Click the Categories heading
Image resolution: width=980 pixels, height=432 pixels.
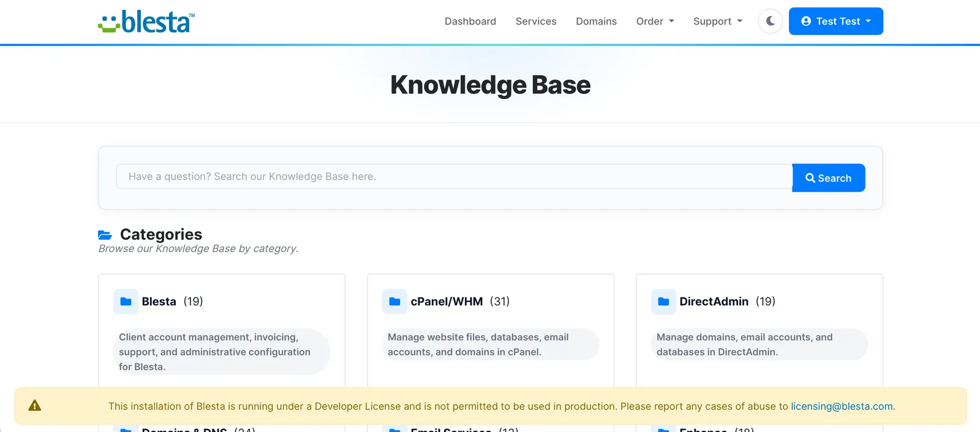(x=161, y=234)
